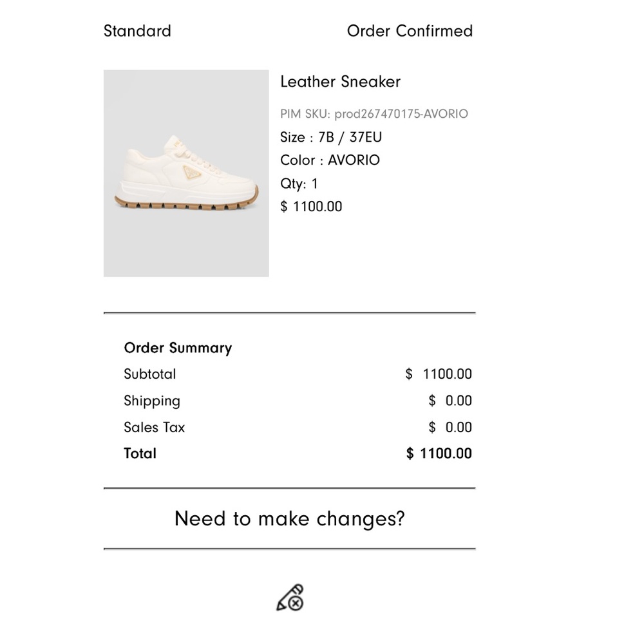Click the cancel X on the pencil icon
644x644 pixels.
[296, 604]
